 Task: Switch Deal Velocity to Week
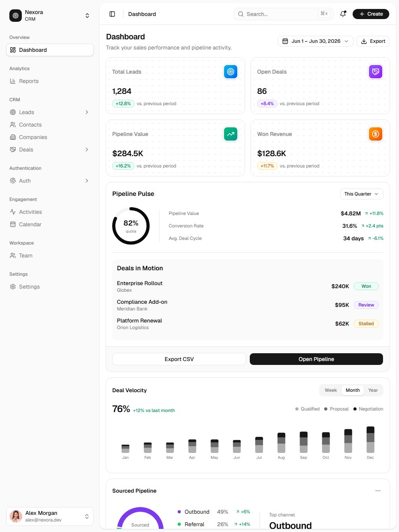click(331, 390)
